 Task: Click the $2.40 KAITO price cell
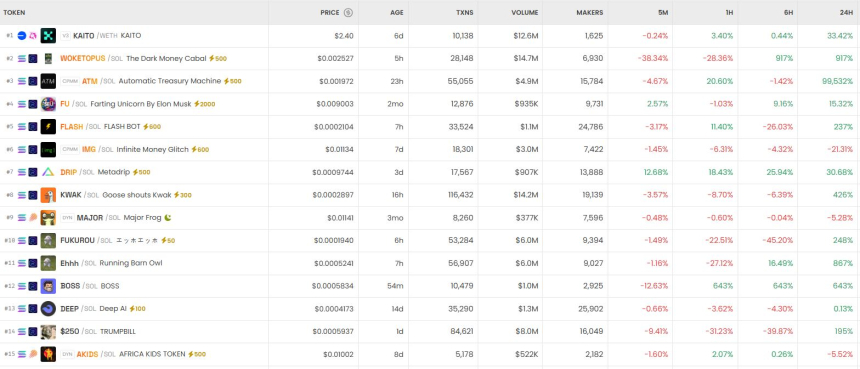click(x=344, y=36)
